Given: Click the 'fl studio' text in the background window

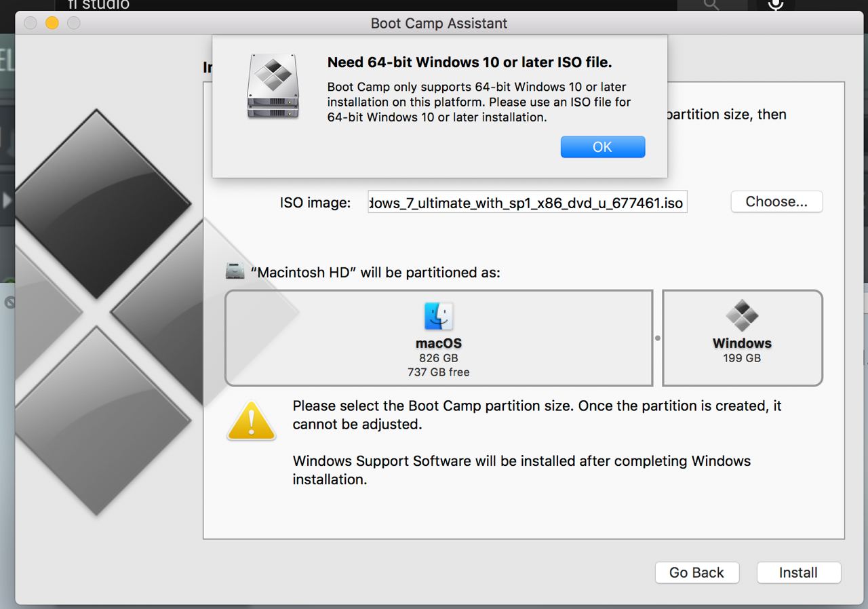Looking at the screenshot, I should click(98, 5).
